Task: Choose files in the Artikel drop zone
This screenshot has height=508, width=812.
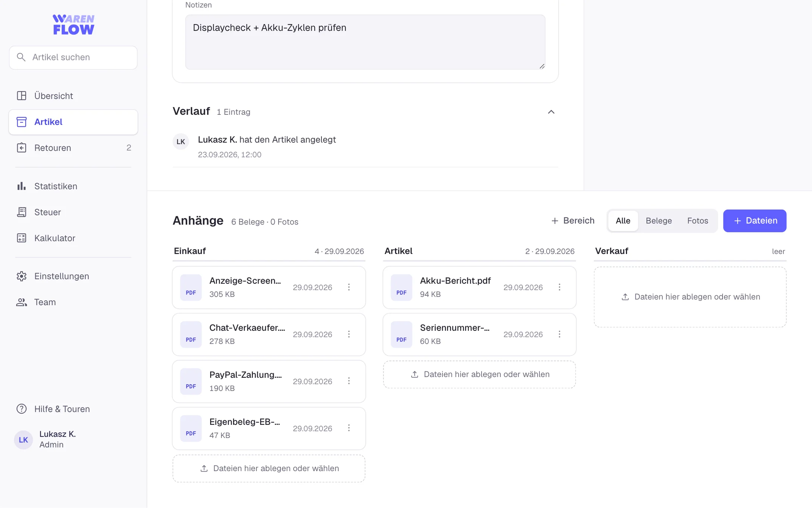Action: 479,374
